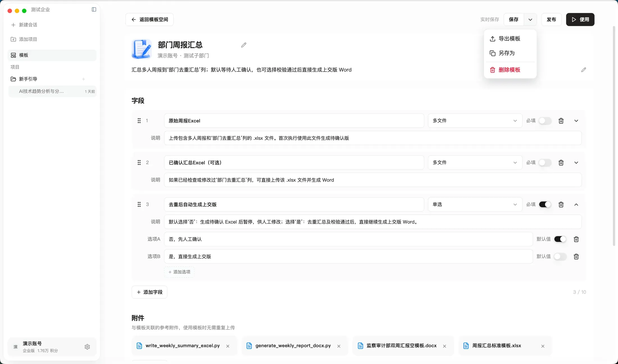Delete 选项B with its trash icon
Image resolution: width=618 pixels, height=364 pixels.
coord(576,257)
